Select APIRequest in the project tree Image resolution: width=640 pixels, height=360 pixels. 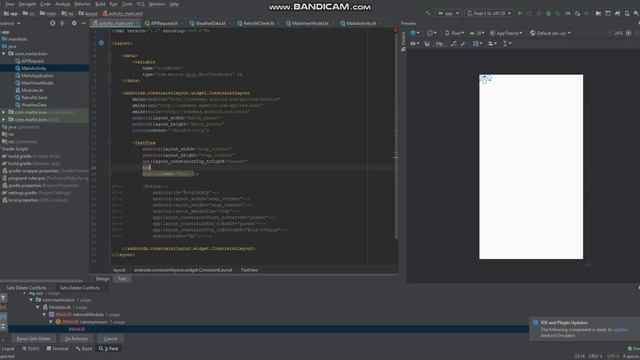(32, 61)
